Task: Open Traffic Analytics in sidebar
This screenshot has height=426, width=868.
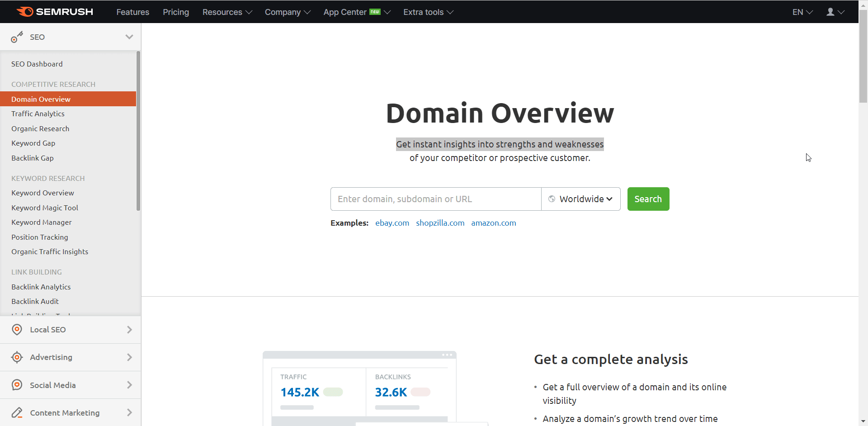Action: [x=38, y=114]
